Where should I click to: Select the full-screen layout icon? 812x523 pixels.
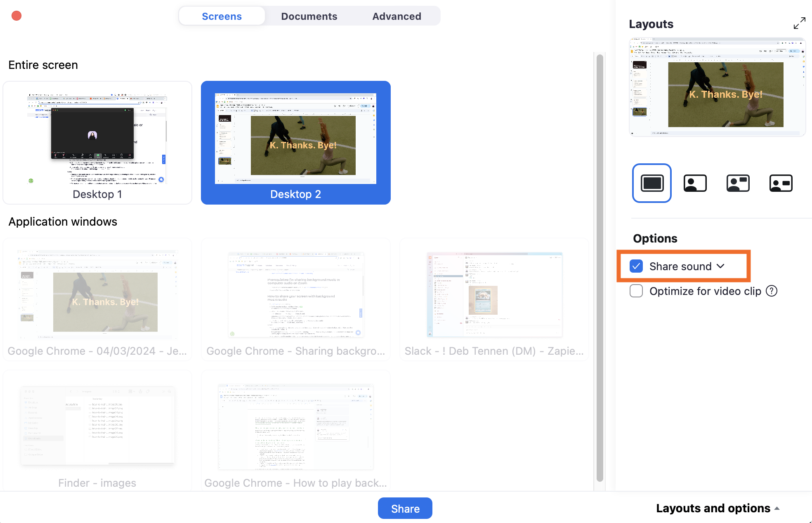click(x=652, y=183)
